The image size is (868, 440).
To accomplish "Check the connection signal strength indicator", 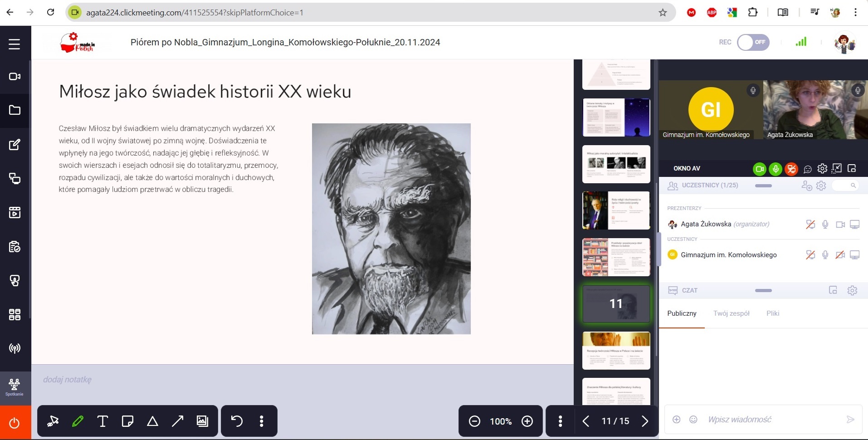I will (801, 42).
